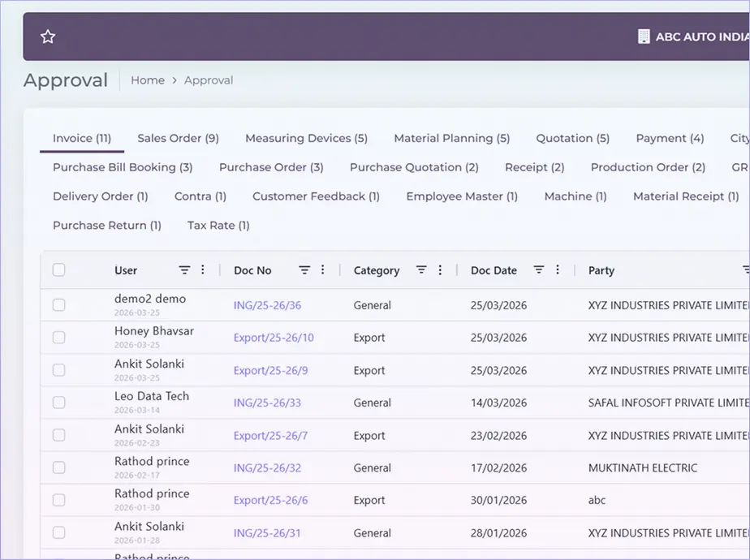Open filter icon for User column

coord(184,270)
